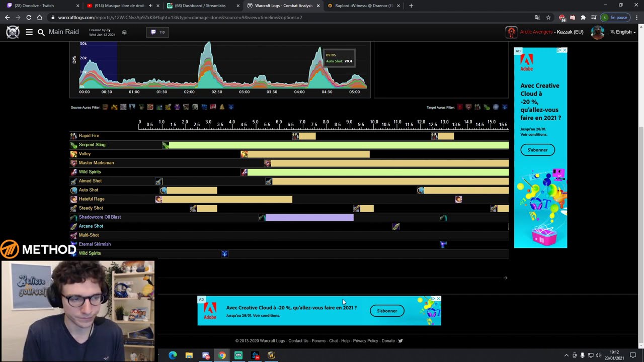Open the Arctic Avengers guild link
Image resolution: width=644 pixels, height=362 pixels.
(x=536, y=32)
